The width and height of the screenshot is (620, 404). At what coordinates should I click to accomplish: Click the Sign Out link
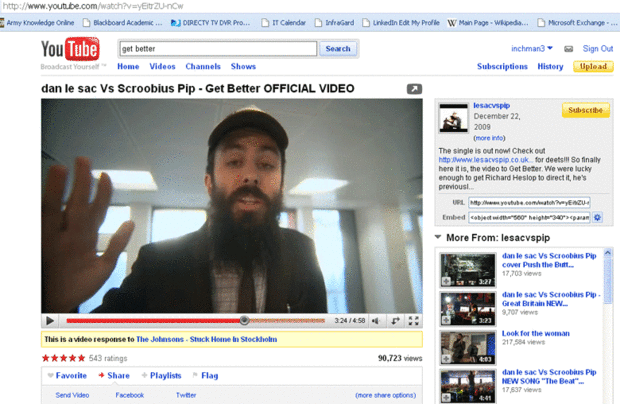(x=597, y=49)
